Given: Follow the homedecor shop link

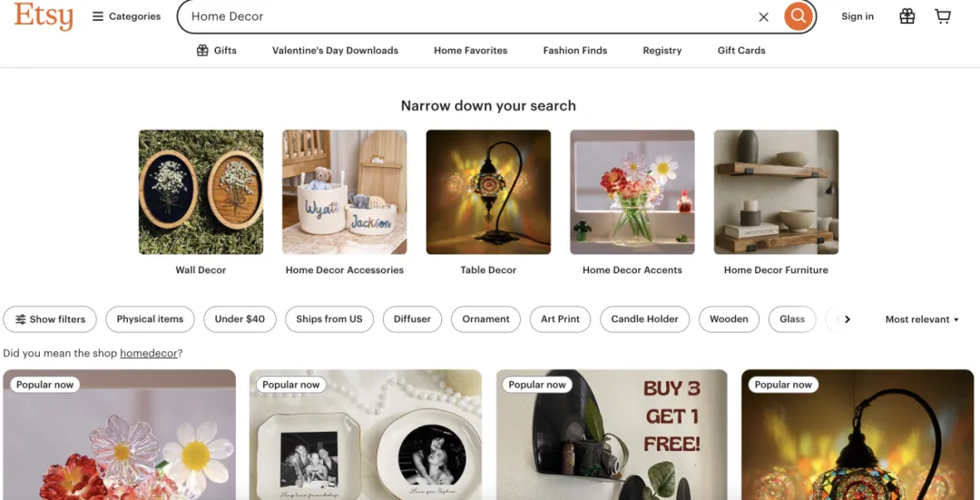Looking at the screenshot, I should point(149,353).
